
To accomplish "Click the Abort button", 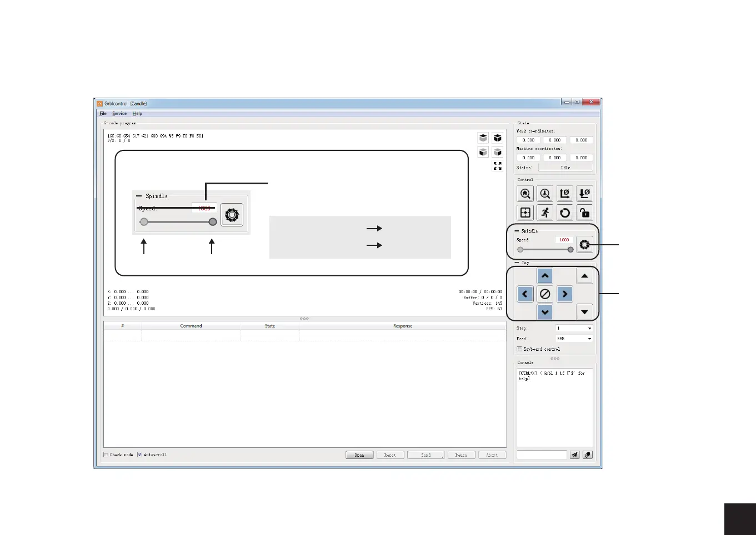I will 492,455.
